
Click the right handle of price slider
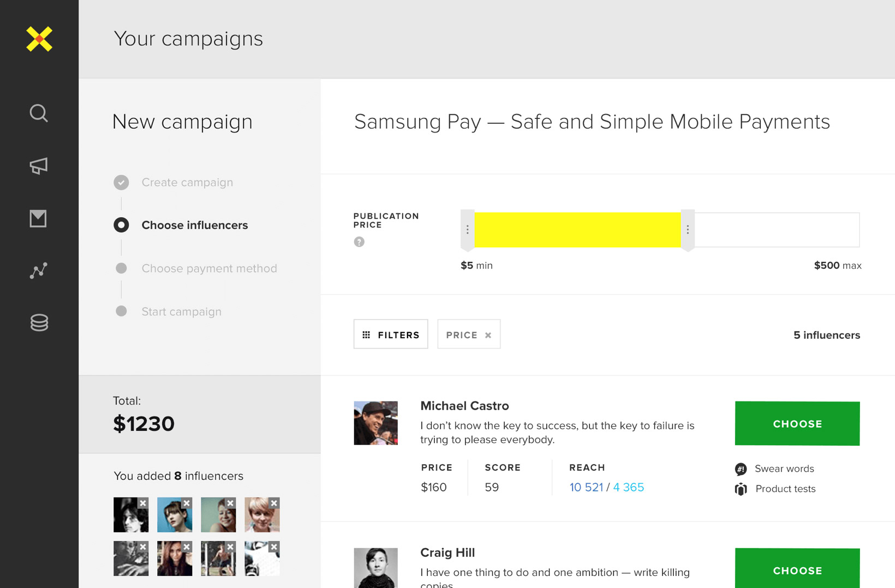click(x=688, y=230)
